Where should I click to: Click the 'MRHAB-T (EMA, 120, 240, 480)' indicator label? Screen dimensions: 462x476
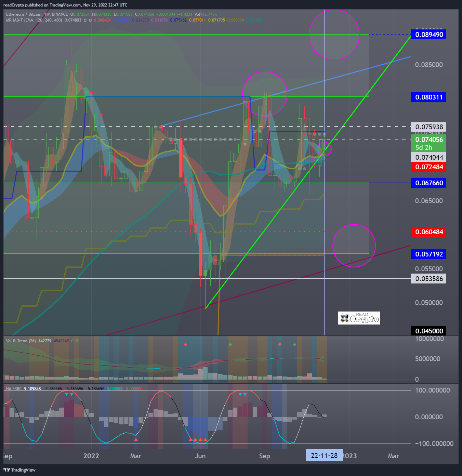(34, 20)
